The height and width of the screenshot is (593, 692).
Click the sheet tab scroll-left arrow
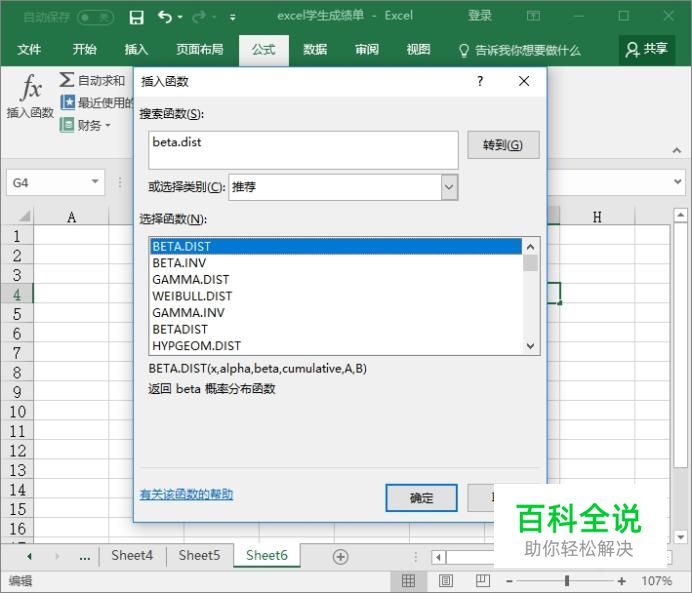[29, 556]
